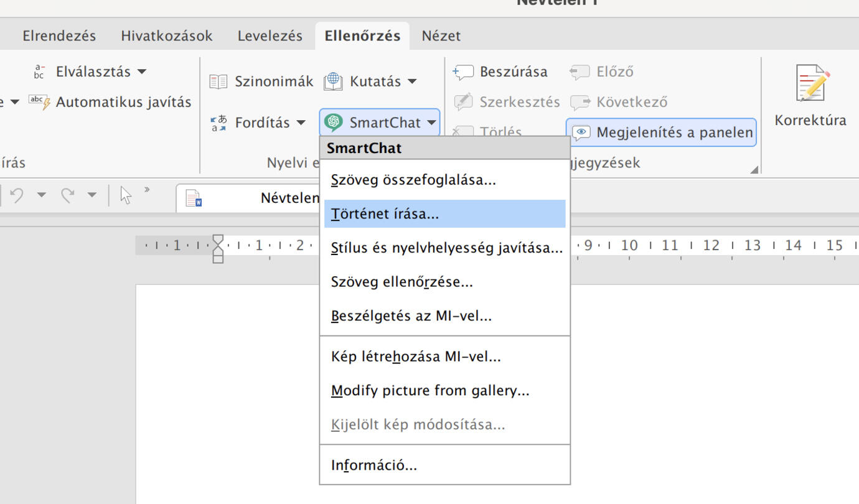
Task: Click the indent marker on the ruler
Action: [218, 248]
